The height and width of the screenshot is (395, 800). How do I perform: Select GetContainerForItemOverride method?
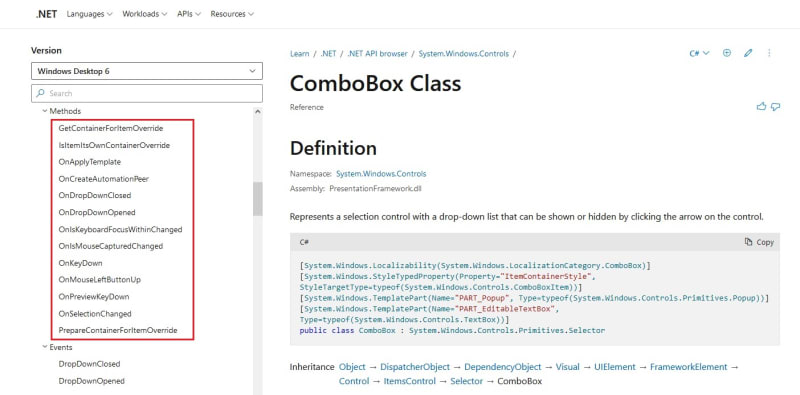(111, 128)
